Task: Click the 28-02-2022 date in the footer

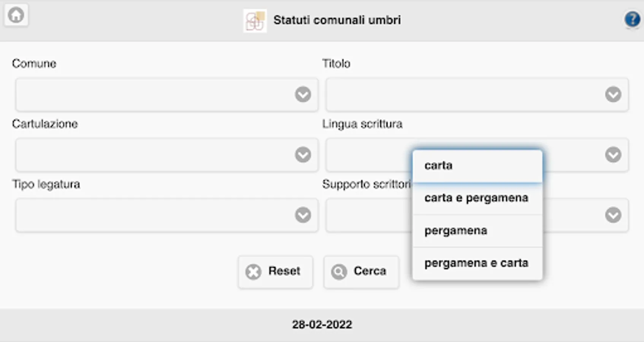Action: pos(322,325)
